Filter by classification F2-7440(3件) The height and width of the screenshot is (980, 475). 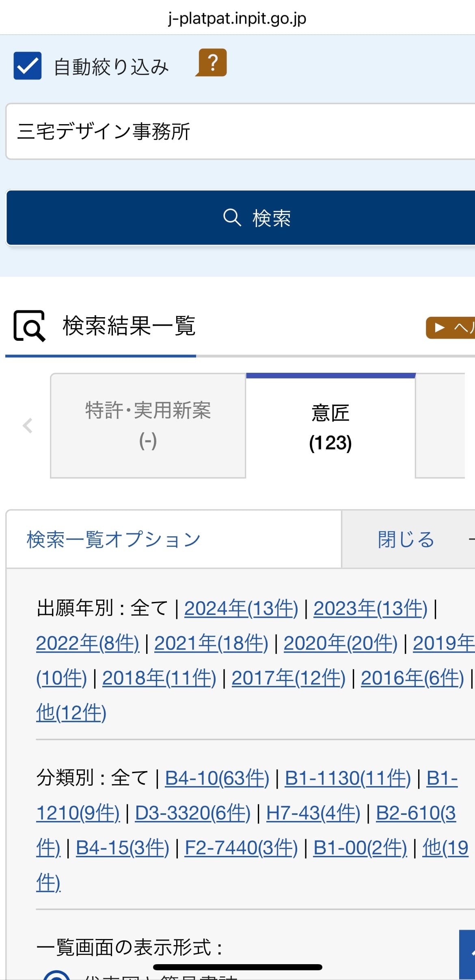coord(241,848)
